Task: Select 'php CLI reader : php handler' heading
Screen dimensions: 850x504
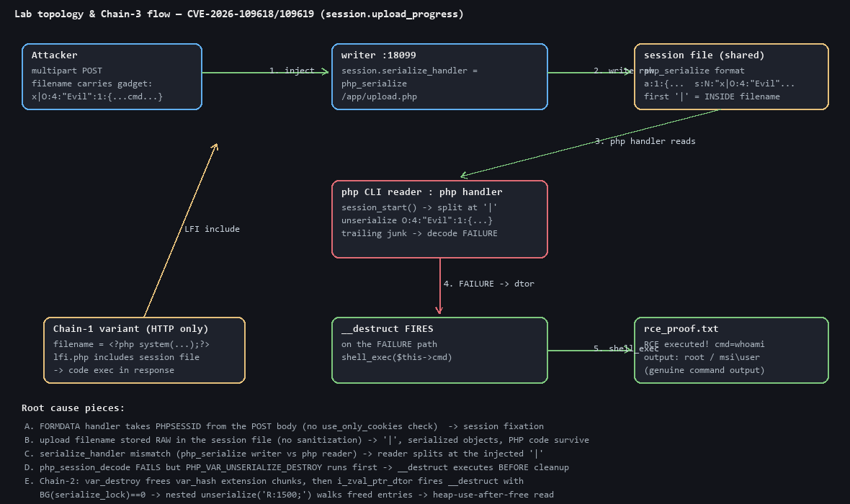Action: point(421,192)
